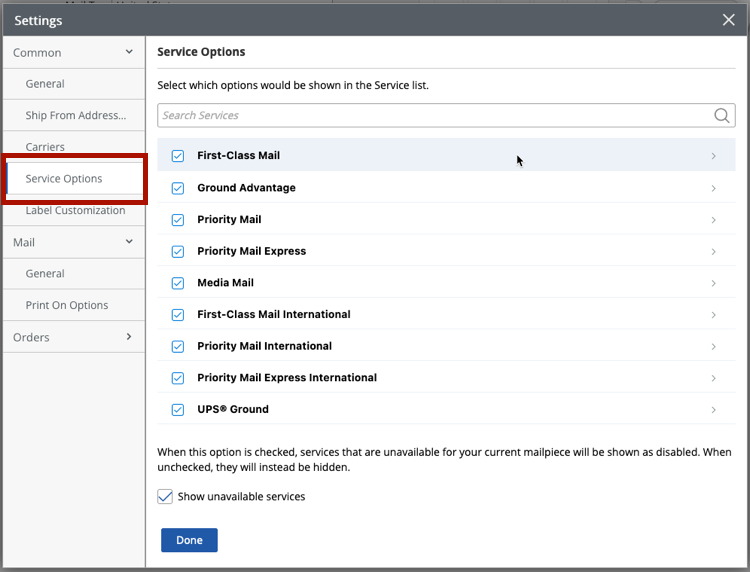
Task: Open Ground Advantage details chevron
Action: tap(713, 188)
